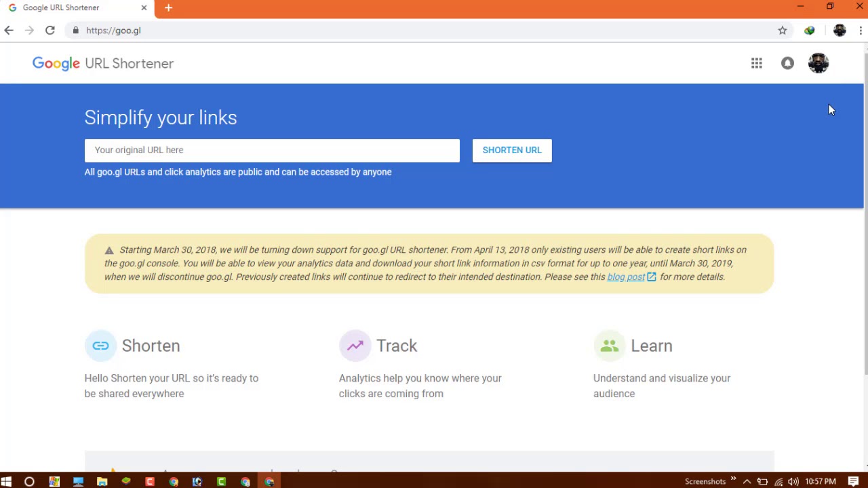Open the green C app on taskbar
The height and width of the screenshot is (488, 868).
tap(221, 481)
